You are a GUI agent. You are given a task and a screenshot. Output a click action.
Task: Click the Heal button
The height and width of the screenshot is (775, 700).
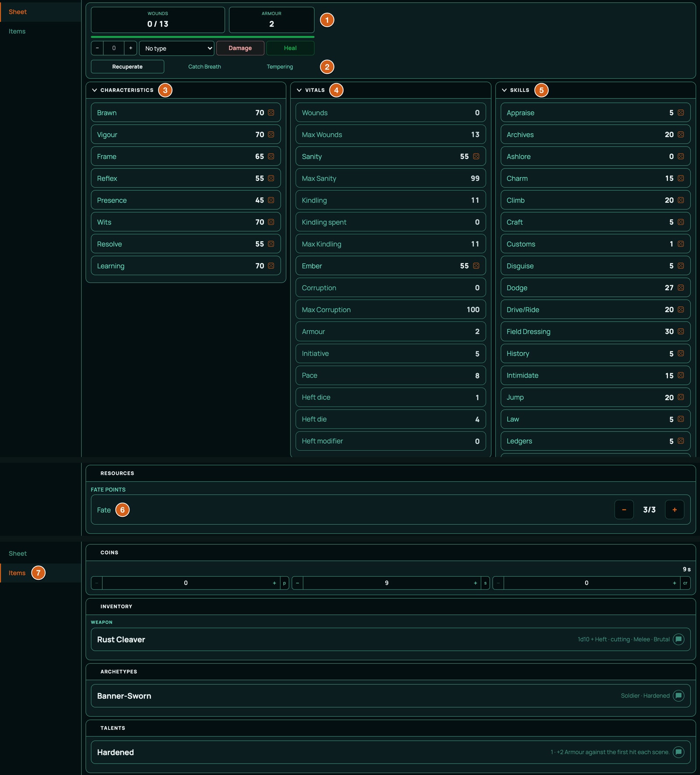(x=290, y=48)
